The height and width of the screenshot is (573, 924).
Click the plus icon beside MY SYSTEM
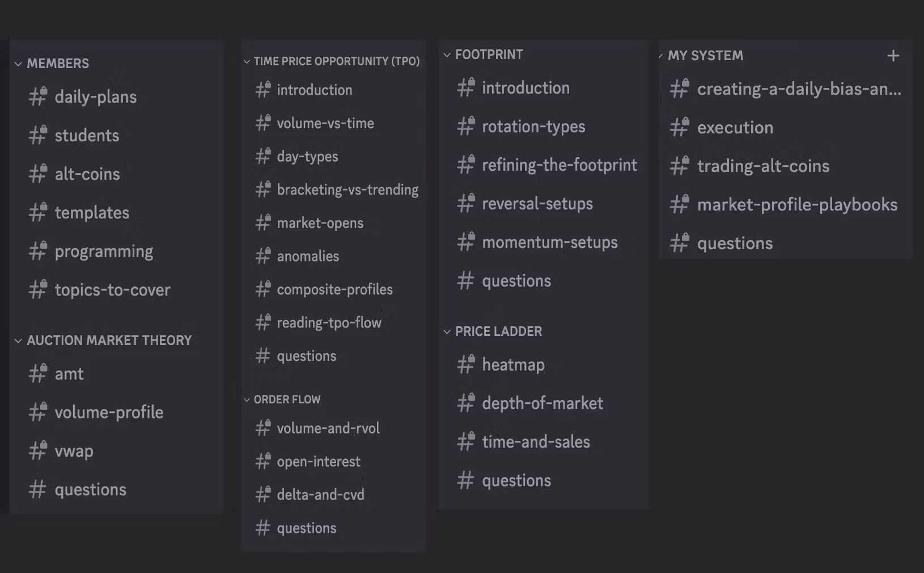(893, 56)
